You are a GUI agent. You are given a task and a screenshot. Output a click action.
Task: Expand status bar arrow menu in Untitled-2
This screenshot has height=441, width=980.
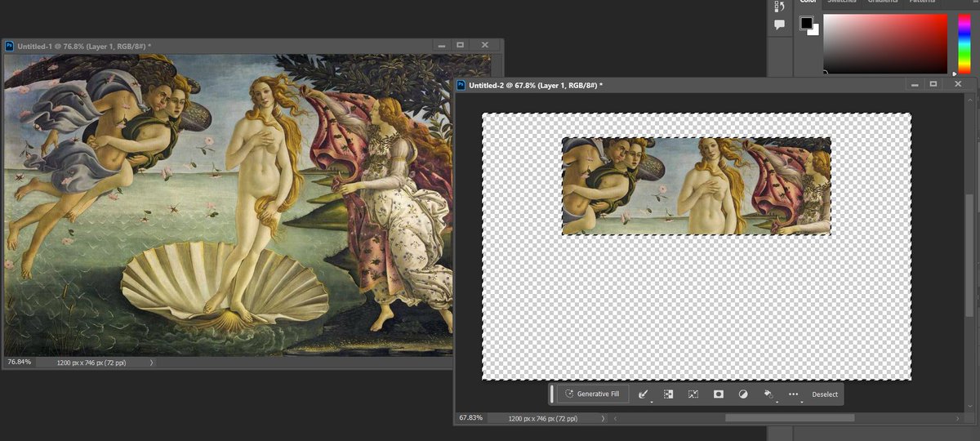coord(604,418)
